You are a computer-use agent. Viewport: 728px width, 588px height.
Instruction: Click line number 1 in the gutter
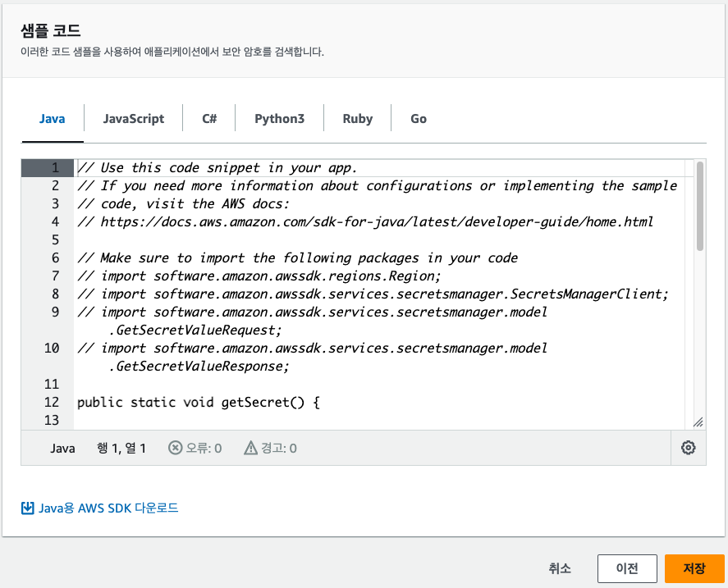point(55,167)
